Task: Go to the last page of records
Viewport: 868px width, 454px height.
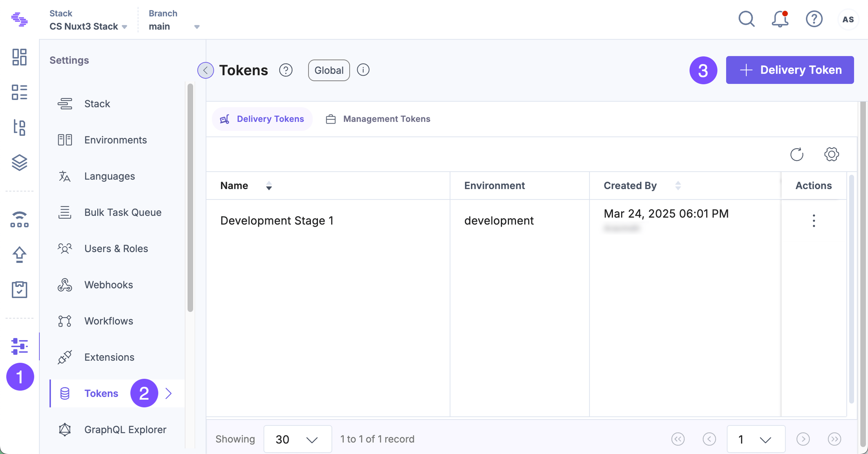Action: tap(834, 439)
